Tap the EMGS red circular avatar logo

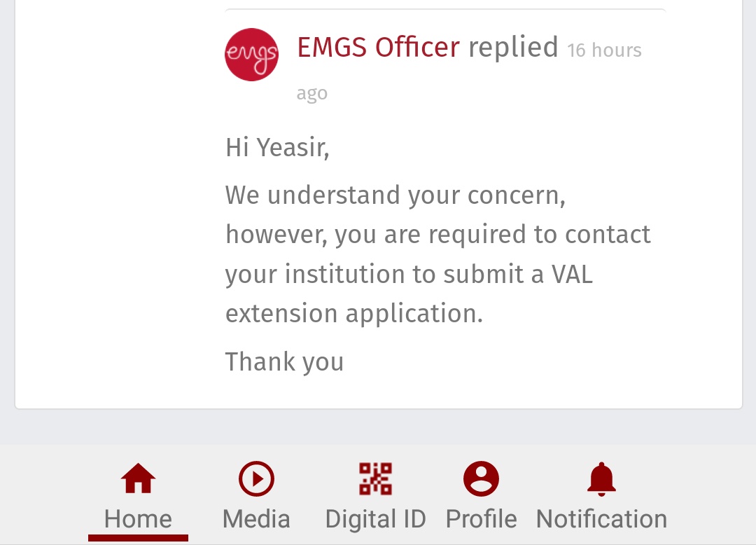click(251, 55)
